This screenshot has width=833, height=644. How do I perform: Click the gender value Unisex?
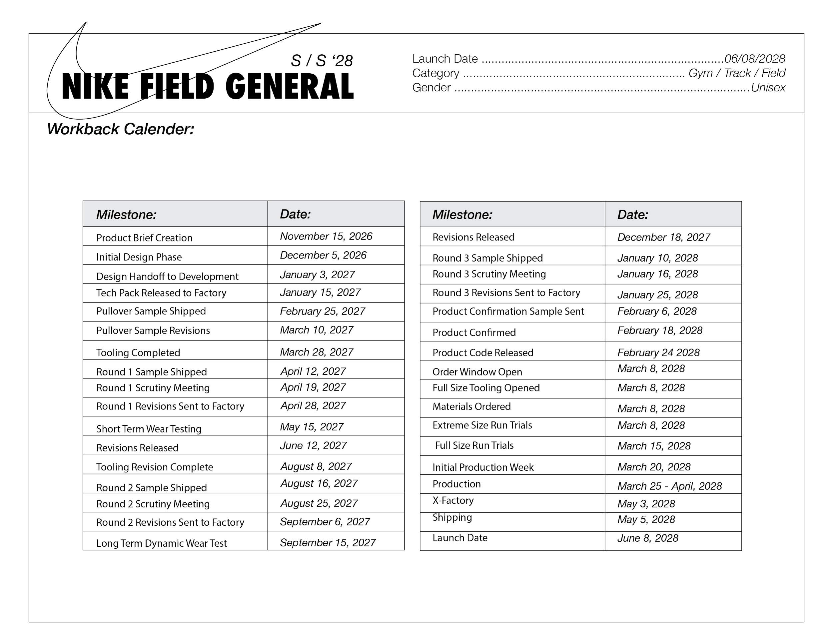pos(768,88)
